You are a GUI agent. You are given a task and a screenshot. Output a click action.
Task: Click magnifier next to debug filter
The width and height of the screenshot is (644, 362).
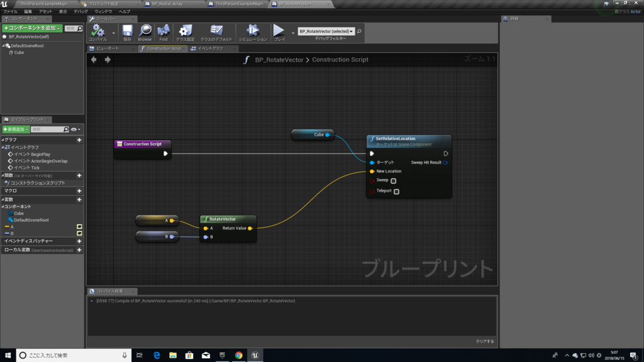(x=359, y=31)
